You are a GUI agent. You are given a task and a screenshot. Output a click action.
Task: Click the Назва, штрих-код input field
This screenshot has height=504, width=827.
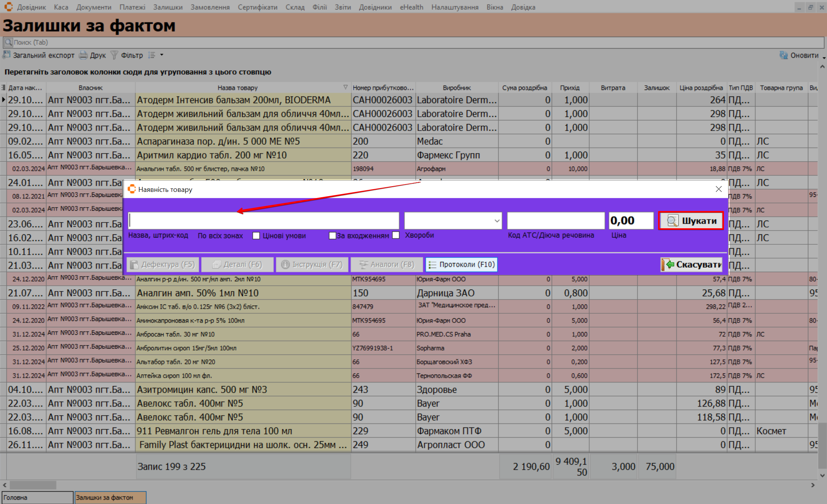264,221
